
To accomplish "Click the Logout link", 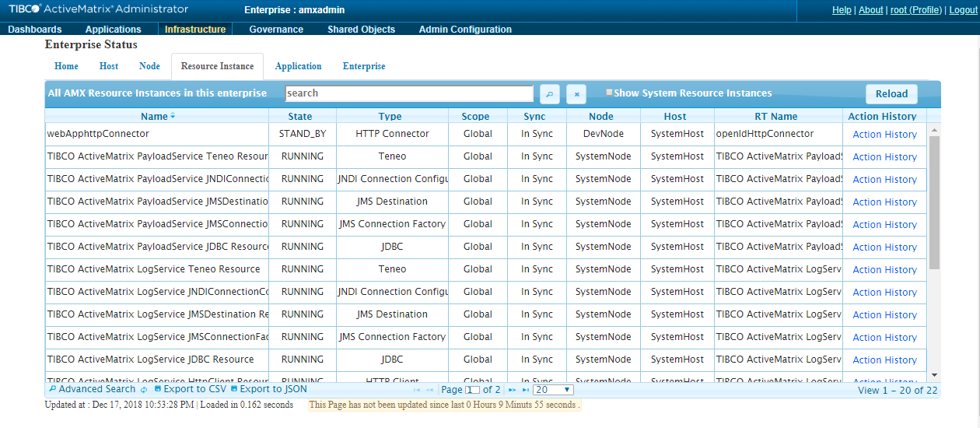I will point(963,10).
